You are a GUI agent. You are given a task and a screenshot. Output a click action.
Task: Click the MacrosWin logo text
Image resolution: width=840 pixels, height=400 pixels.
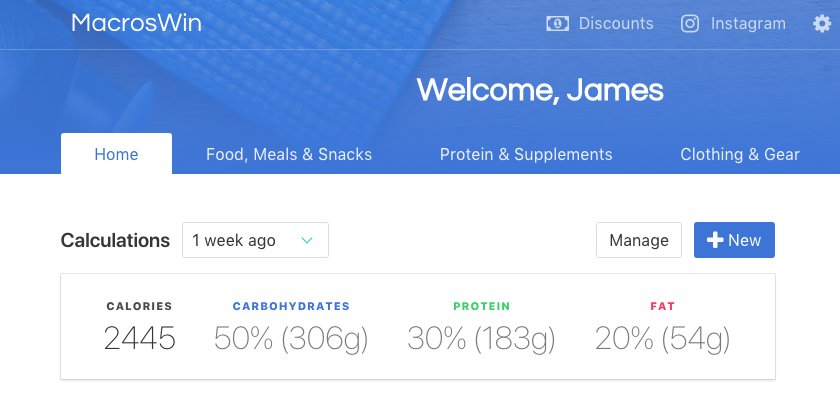pyautogui.click(x=137, y=23)
